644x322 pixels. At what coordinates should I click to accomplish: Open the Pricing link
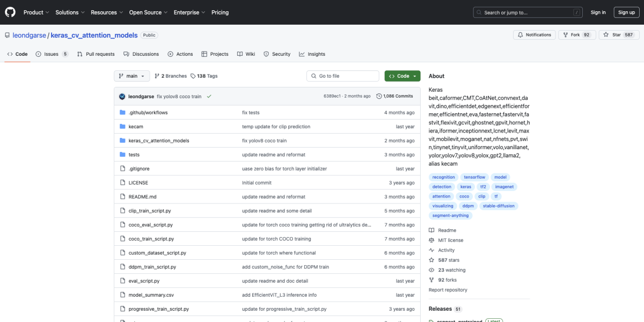pyautogui.click(x=220, y=12)
